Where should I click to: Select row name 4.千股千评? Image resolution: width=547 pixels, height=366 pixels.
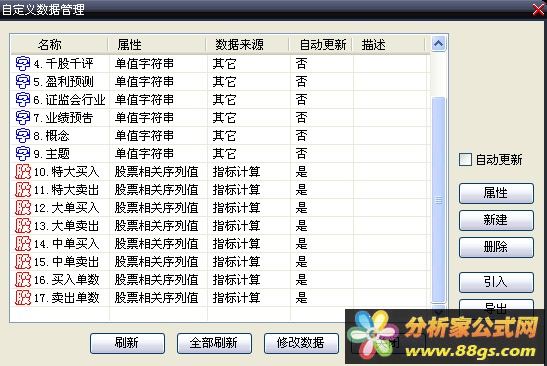click(63, 64)
